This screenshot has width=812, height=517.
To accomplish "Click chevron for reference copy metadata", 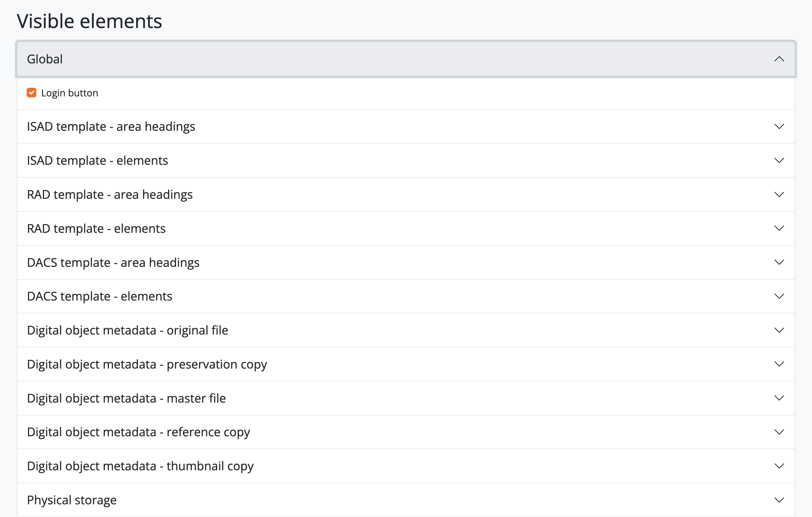I will [779, 432].
